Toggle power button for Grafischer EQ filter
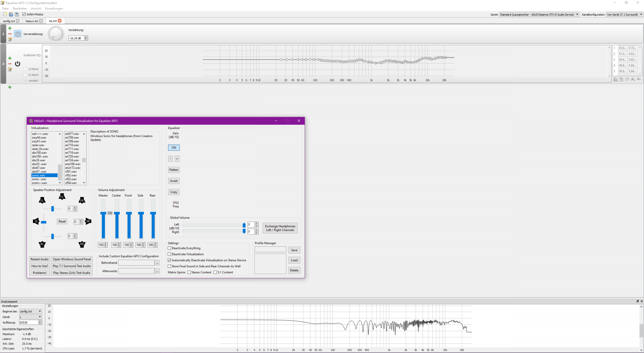The width and height of the screenshot is (644, 353). pyautogui.click(x=18, y=64)
